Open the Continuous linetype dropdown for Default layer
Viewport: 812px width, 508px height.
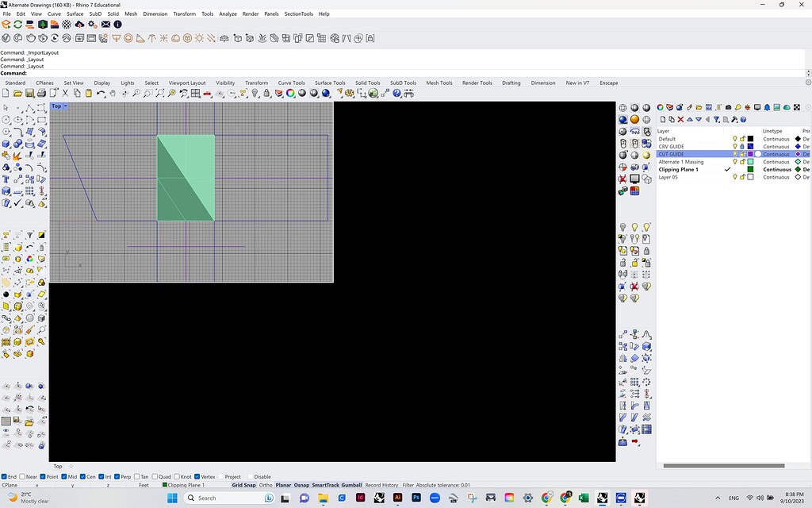776,139
